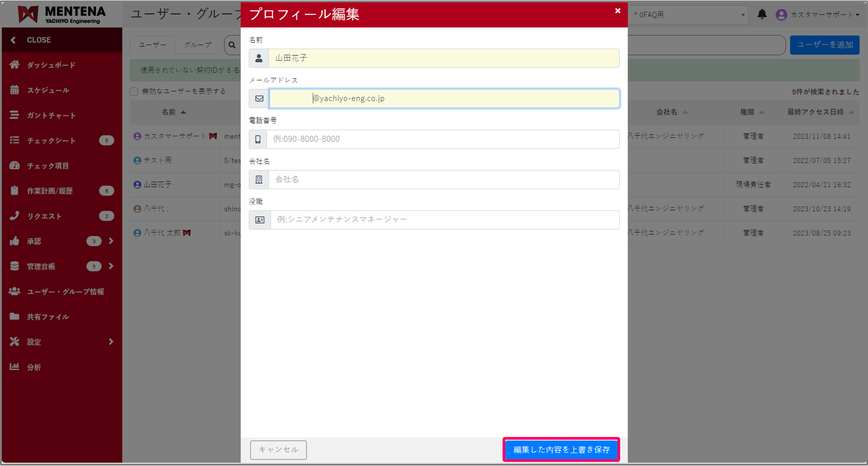The height and width of the screenshot is (466, 868).
Task: Switch to the グループ tab
Action: pos(197,45)
